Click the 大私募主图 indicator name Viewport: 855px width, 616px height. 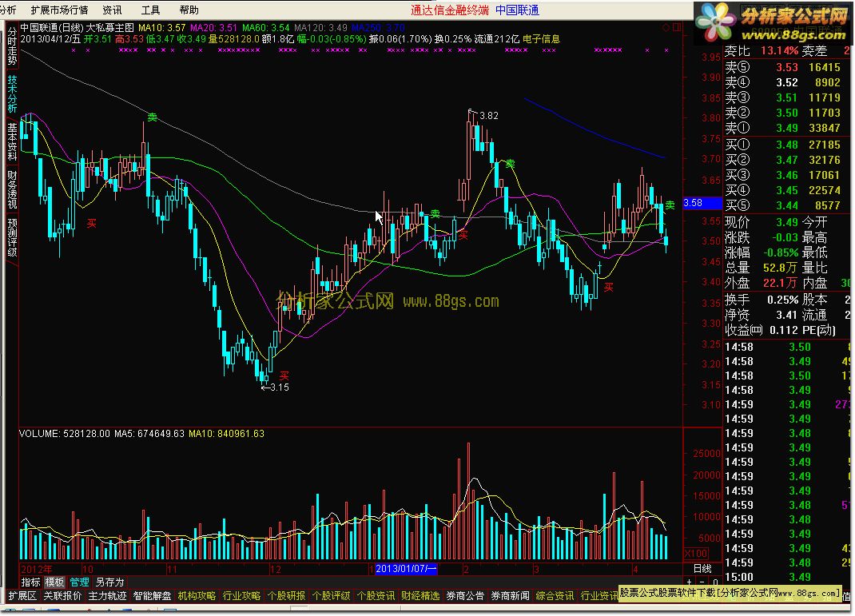coord(110,27)
